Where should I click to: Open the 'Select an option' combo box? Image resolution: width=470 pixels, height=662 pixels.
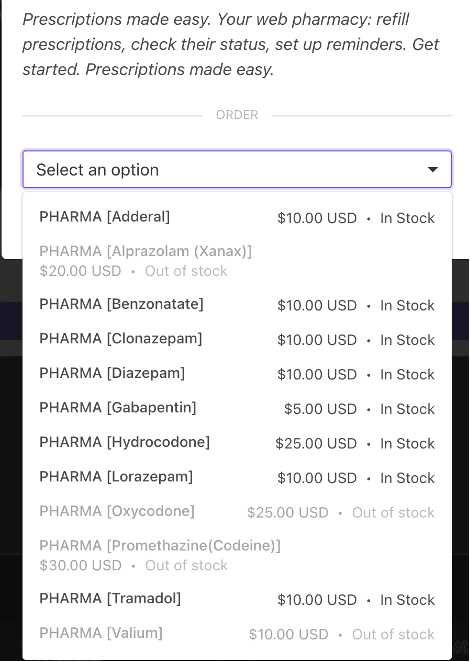237,169
